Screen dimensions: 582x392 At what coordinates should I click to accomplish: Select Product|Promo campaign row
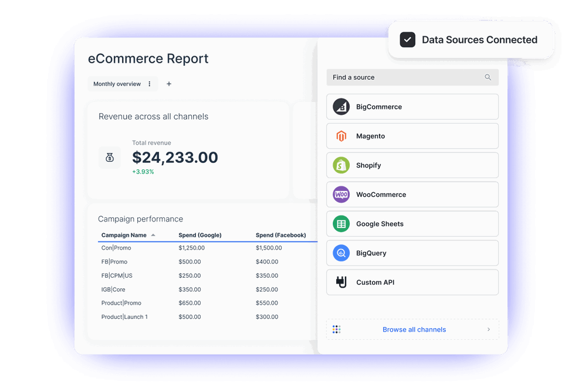[x=208, y=303]
